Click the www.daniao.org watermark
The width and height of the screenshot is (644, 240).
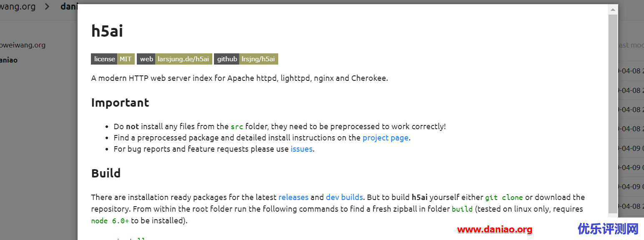point(495,229)
